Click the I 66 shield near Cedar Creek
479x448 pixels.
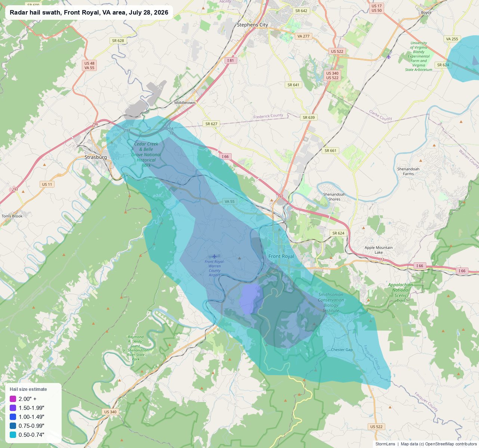click(x=225, y=157)
